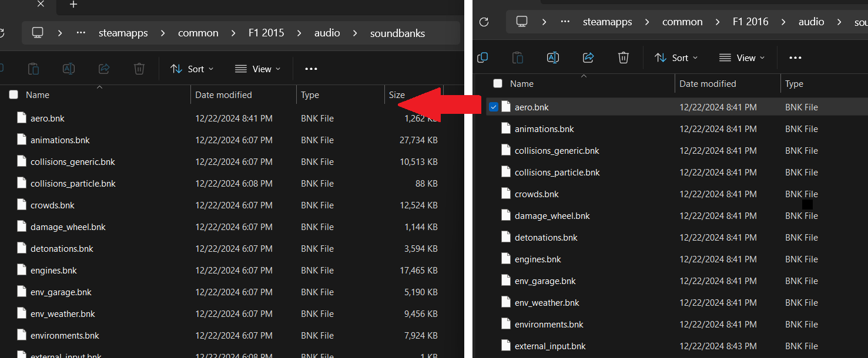The image size is (868, 358).
Task: Sort by the Size column header in the left window
Action: pos(397,94)
